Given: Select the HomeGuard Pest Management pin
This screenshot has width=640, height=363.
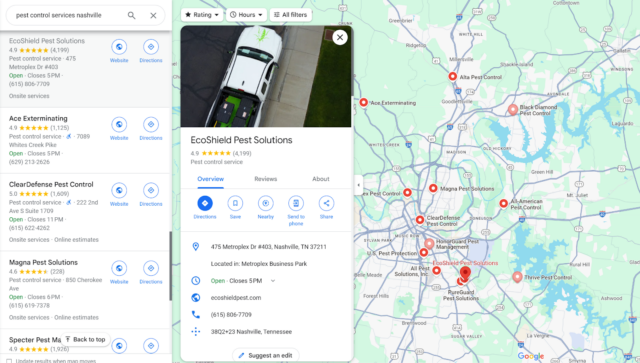Looking at the screenshot, I should tap(429, 244).
